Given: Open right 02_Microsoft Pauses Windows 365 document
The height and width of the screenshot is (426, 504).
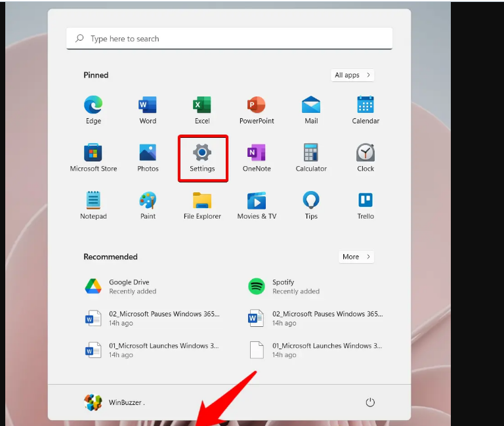Looking at the screenshot, I should click(x=316, y=318).
